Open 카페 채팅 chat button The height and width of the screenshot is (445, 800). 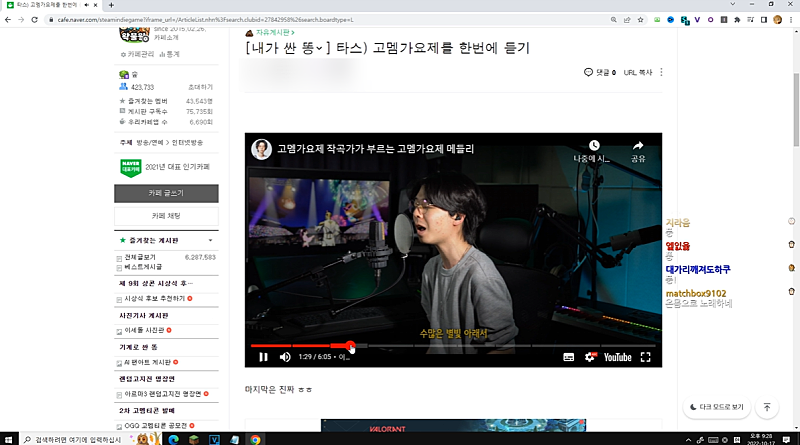[x=166, y=216]
